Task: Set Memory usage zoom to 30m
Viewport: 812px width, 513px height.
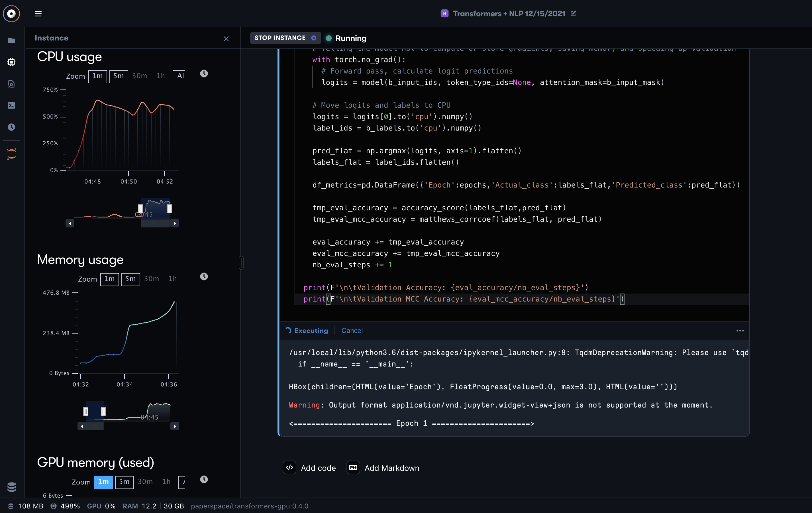Action: point(151,279)
